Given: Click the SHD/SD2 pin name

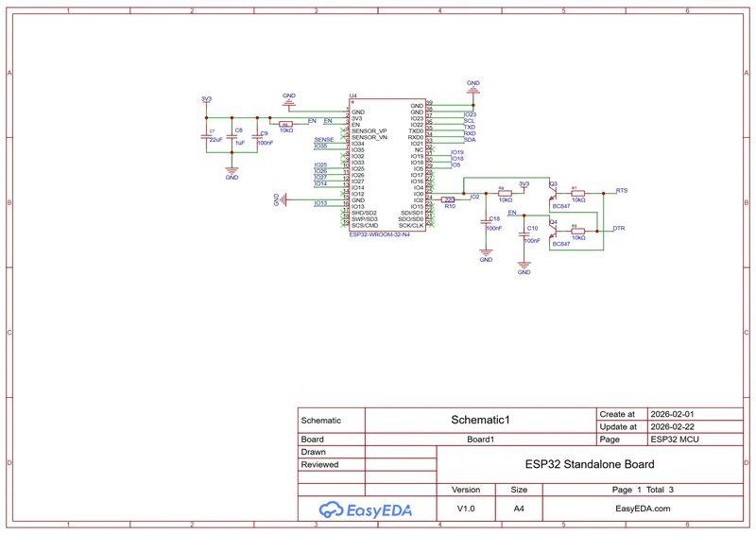Looking at the screenshot, I should pyautogui.click(x=364, y=213).
